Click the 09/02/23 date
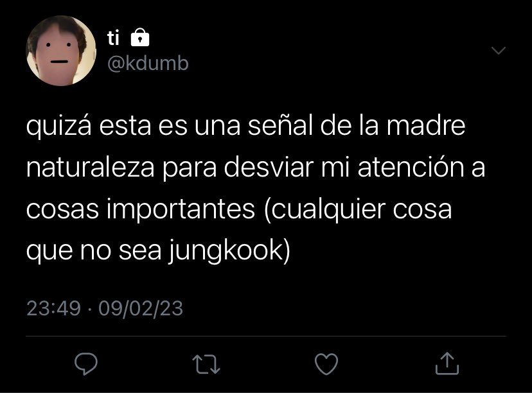532x393 pixels. click(x=141, y=308)
